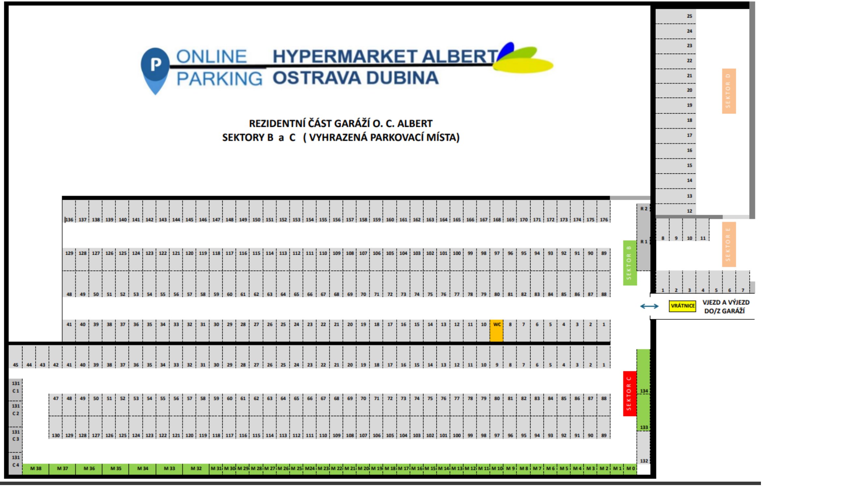Image resolution: width=868 pixels, height=488 pixels.
Task: Select parking spot 132
Action: [643, 448]
